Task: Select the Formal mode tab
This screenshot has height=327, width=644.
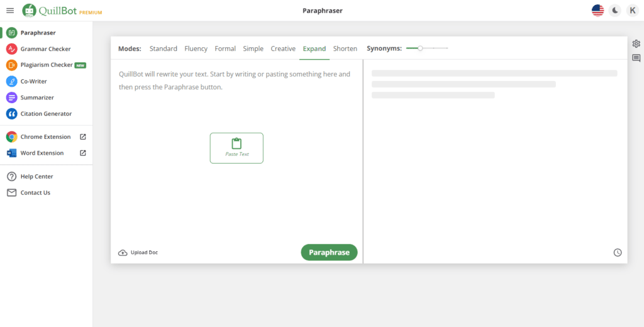Action: pos(225,48)
